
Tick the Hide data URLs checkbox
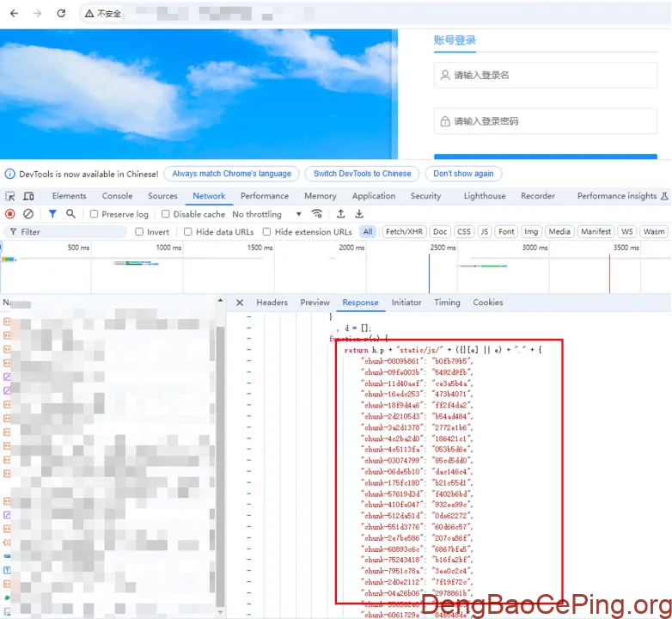click(188, 232)
